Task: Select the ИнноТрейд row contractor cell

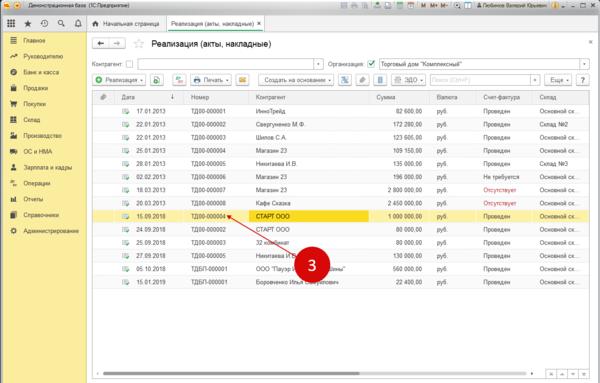Action: point(309,111)
